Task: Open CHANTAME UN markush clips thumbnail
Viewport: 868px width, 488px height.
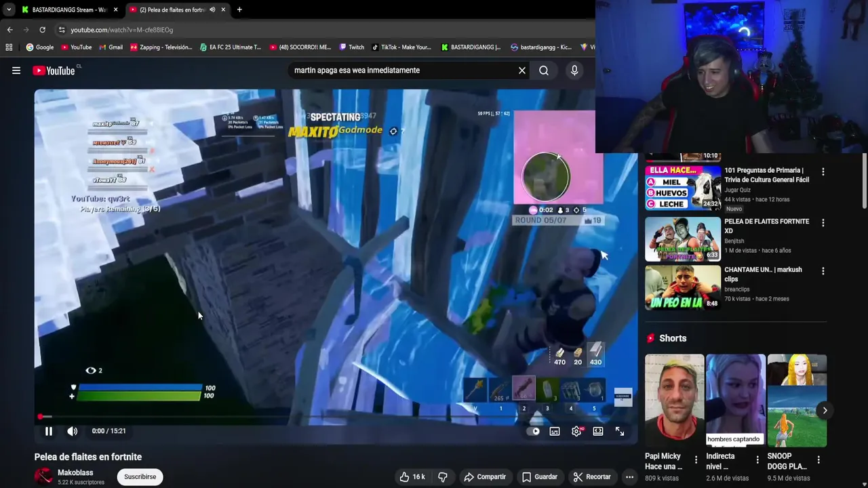Action: point(683,287)
